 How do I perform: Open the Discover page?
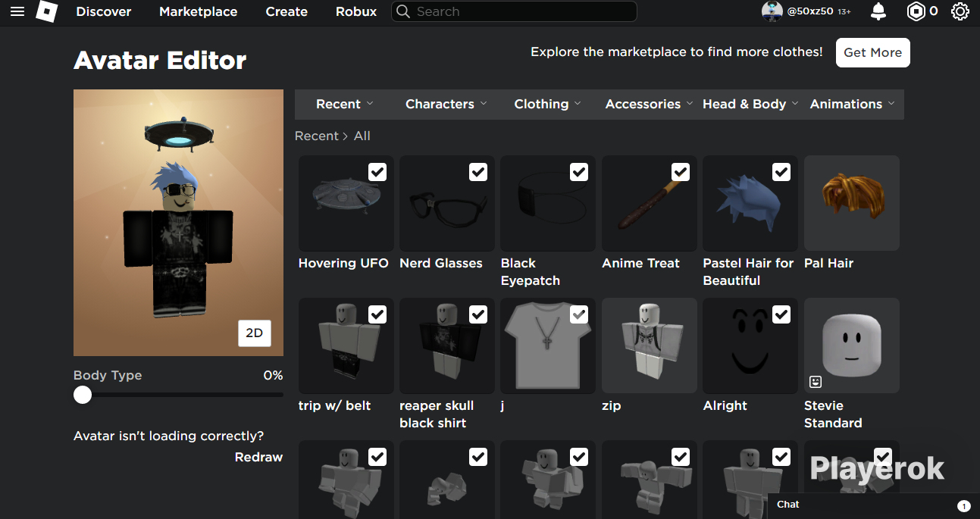pos(104,11)
